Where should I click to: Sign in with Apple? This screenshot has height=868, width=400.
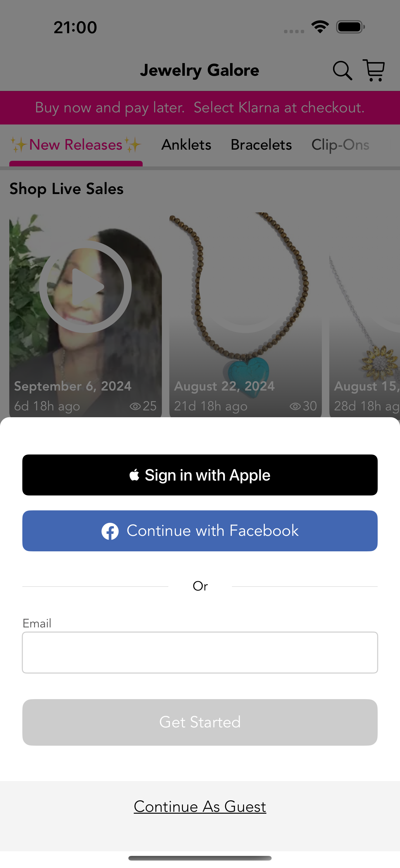200,475
